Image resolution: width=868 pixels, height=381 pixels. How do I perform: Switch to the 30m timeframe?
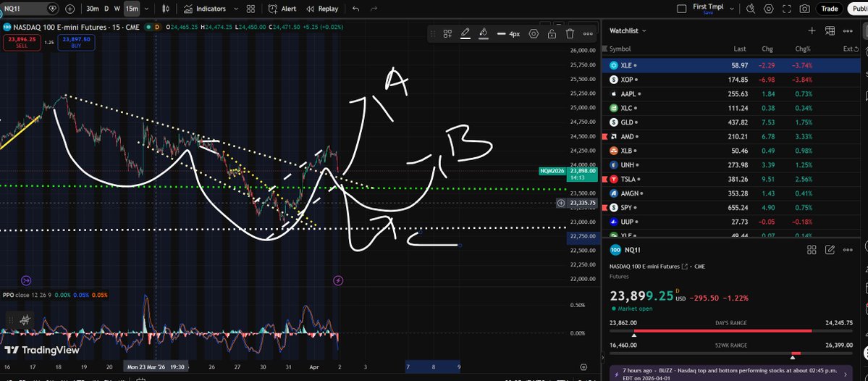[x=93, y=9]
